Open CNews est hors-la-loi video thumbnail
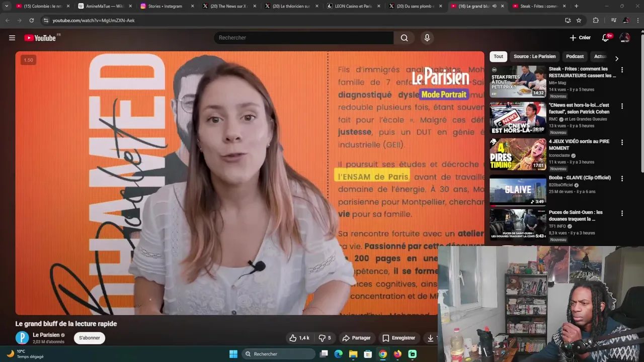 coord(518,118)
